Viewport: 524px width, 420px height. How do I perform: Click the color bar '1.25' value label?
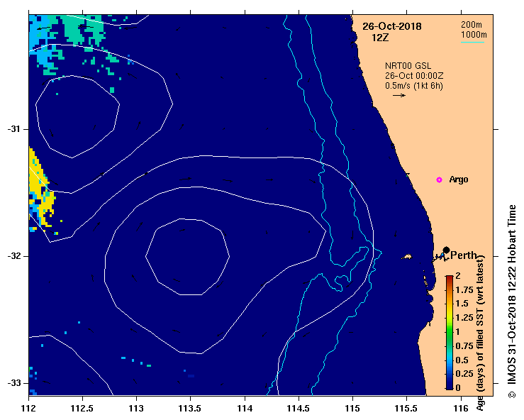click(x=464, y=318)
